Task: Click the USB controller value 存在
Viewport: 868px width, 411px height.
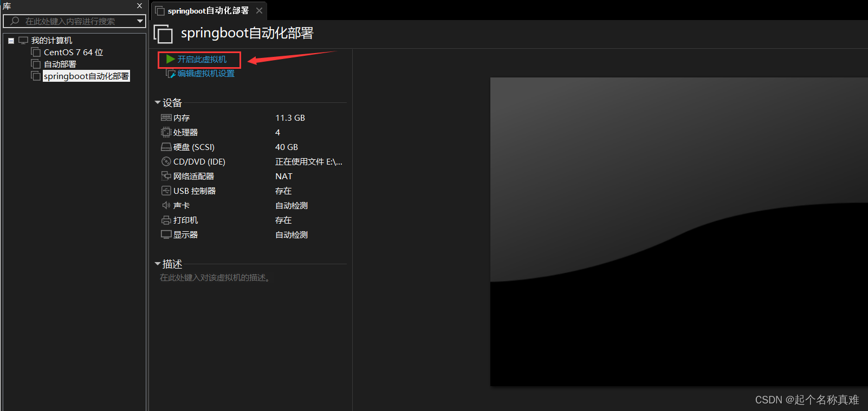Action: click(x=283, y=191)
